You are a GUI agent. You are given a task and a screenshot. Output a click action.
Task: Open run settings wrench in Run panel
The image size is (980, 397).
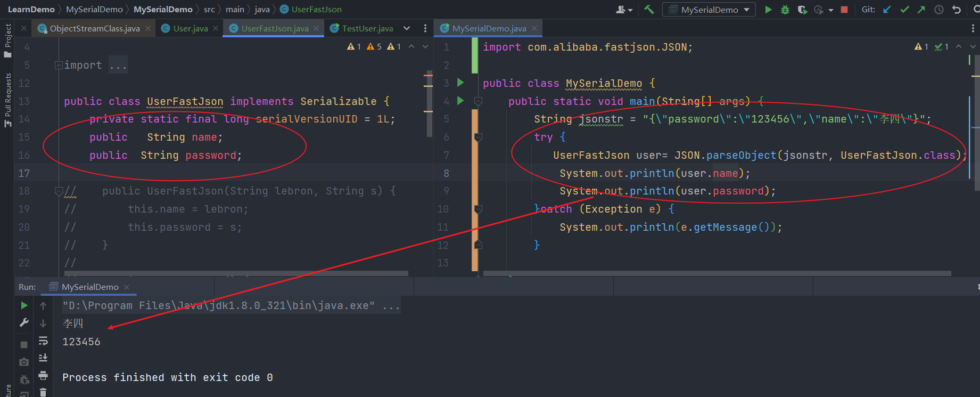click(24, 323)
